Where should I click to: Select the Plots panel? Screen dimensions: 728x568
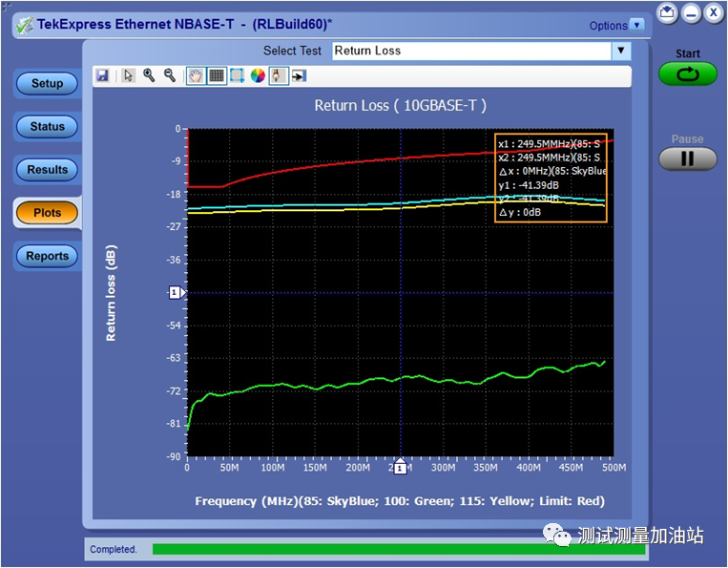click(x=47, y=213)
